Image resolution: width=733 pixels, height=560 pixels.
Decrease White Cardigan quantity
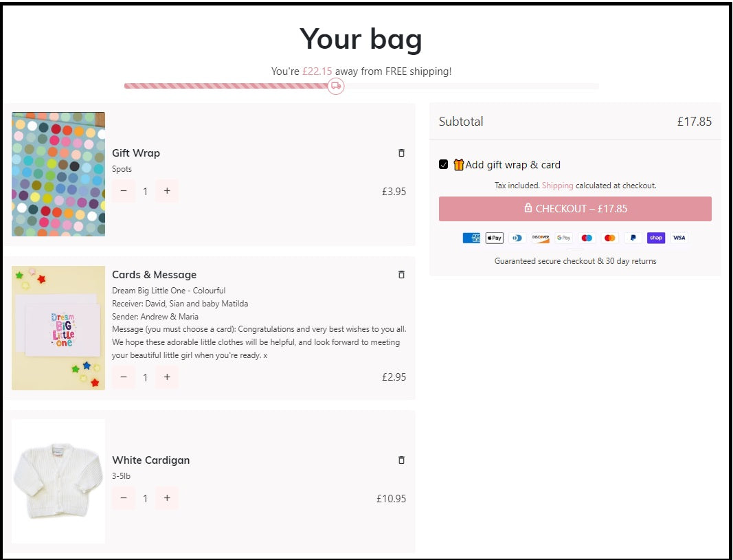pyautogui.click(x=124, y=498)
